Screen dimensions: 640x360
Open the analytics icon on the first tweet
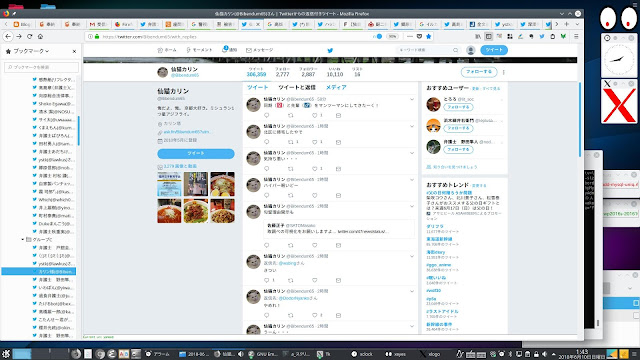coord(338,116)
